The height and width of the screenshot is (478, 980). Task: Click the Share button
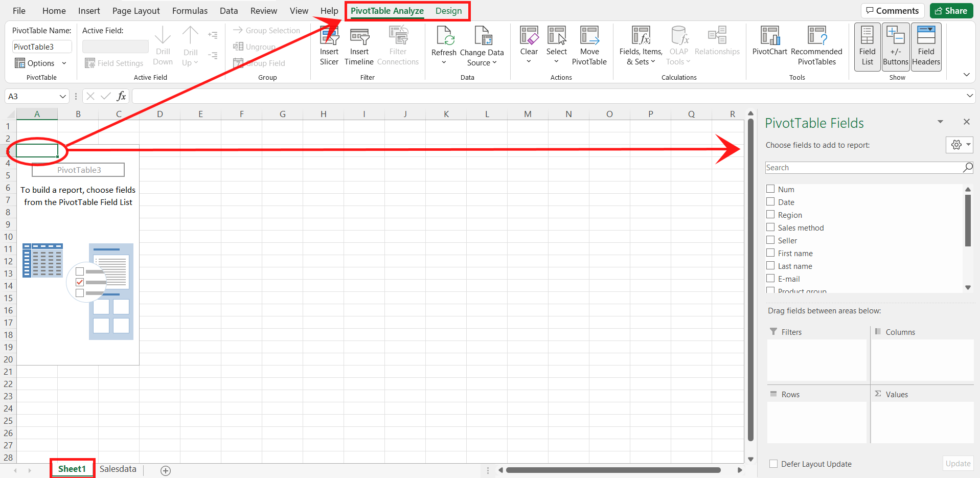951,11
